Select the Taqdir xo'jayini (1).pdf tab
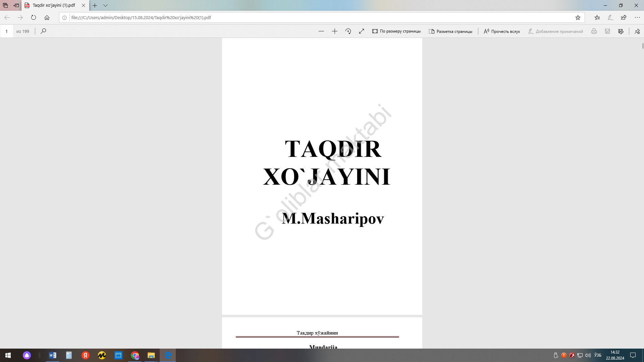This screenshot has height=362, width=644. [54, 5]
